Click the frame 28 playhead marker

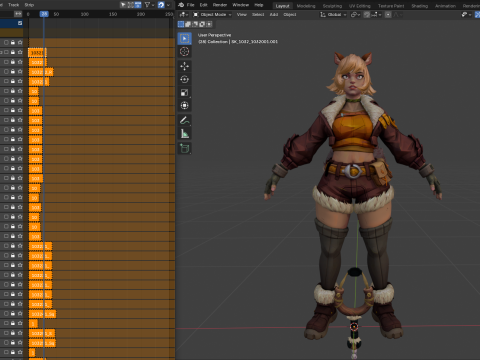pyautogui.click(x=44, y=14)
